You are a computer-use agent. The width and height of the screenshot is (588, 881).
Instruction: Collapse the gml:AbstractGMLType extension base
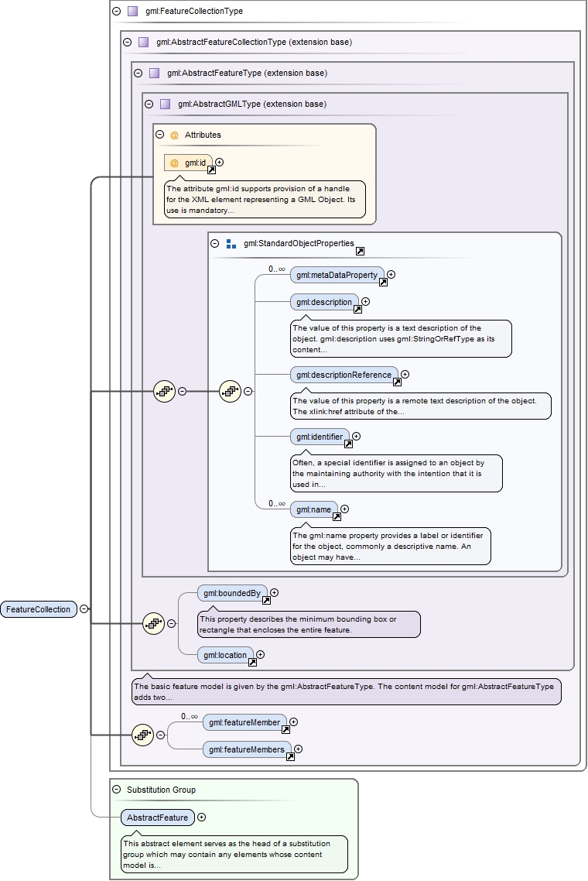point(149,104)
